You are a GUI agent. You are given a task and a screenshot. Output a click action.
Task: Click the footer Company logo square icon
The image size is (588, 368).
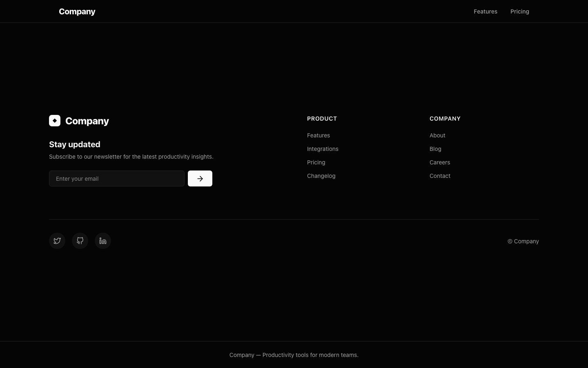55,121
